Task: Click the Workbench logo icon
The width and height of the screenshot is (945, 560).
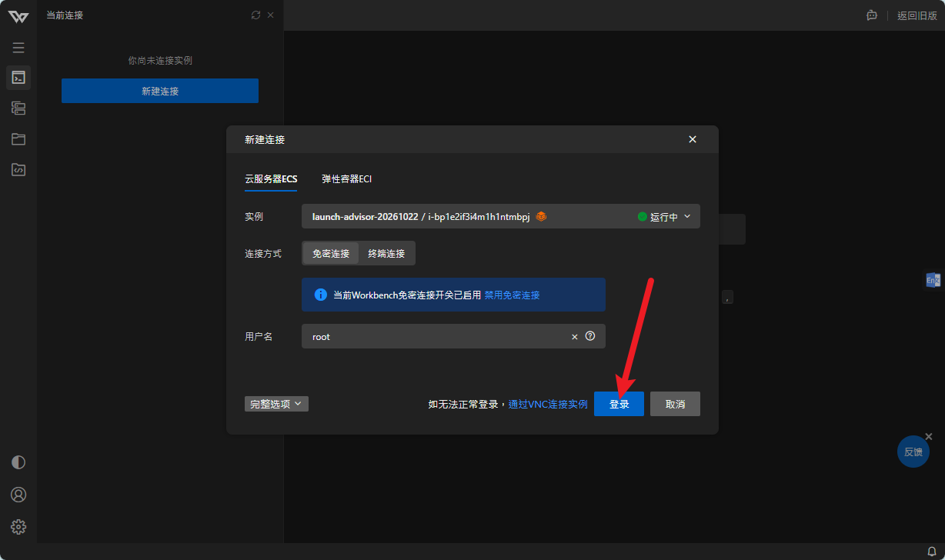Action: (18, 17)
